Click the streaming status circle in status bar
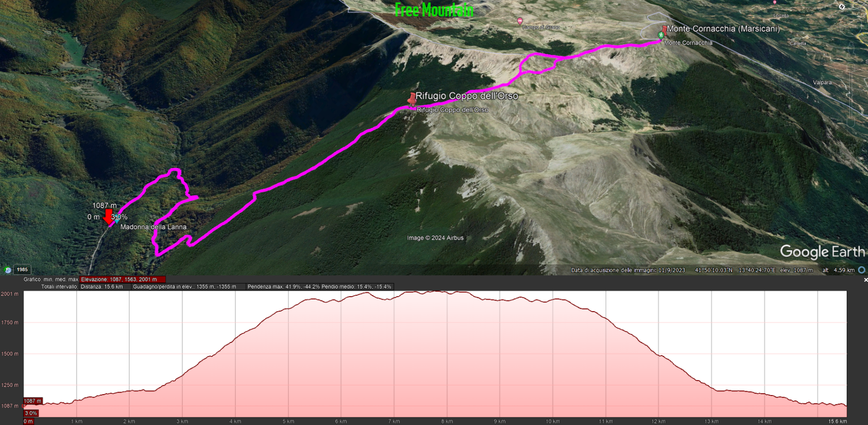This screenshot has width=868, height=425. [862, 270]
